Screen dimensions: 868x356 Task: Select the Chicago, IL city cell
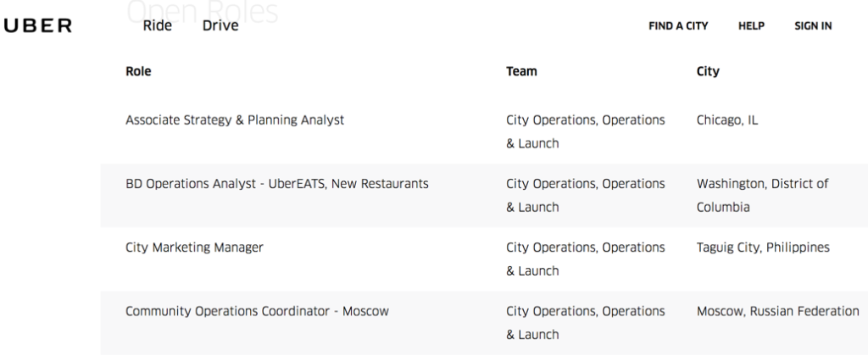click(x=727, y=120)
